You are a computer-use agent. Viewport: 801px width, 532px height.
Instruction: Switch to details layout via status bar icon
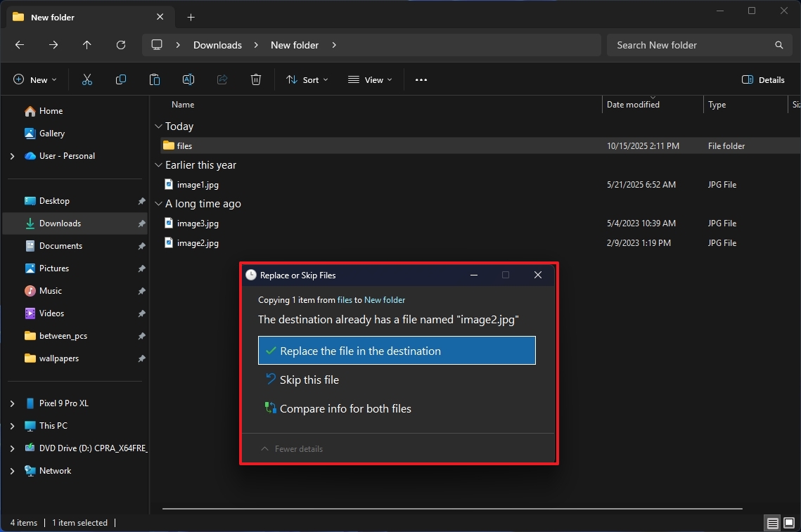772,523
